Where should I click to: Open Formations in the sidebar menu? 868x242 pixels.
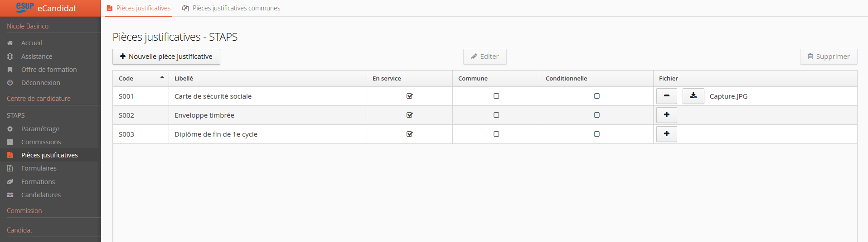point(38,182)
